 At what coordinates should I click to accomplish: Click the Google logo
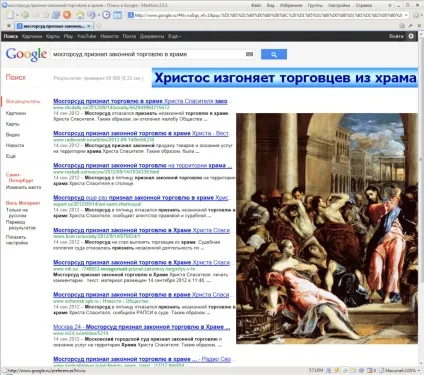26,54
